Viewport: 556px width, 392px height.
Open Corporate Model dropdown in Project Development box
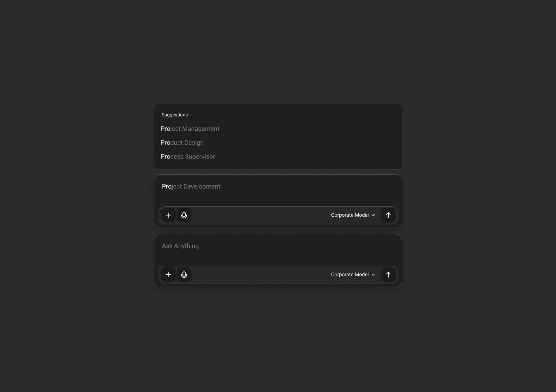353,215
